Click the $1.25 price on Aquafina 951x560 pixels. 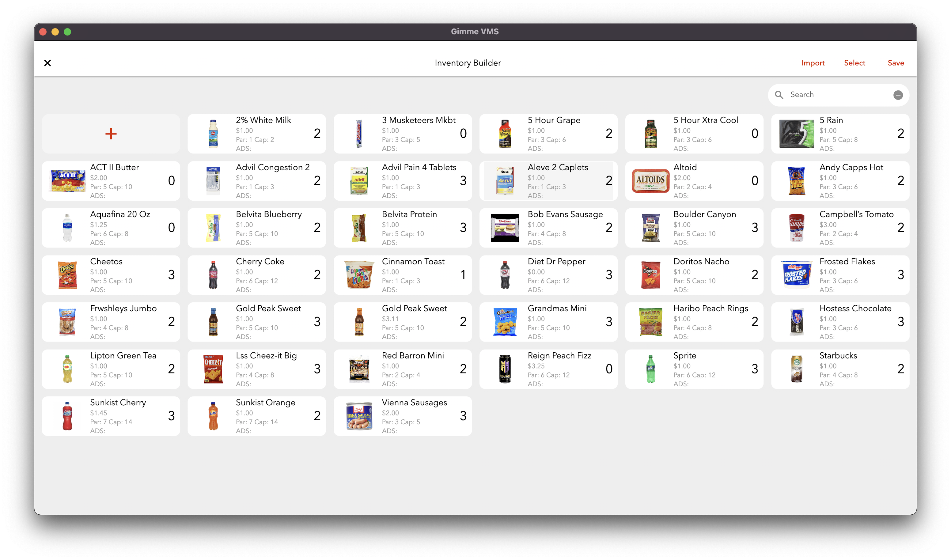pos(98,225)
